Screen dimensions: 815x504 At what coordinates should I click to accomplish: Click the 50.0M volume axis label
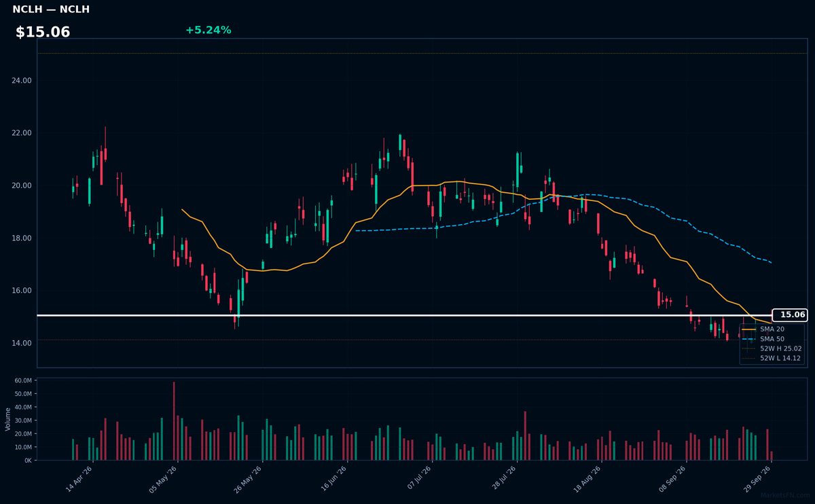(x=23, y=394)
